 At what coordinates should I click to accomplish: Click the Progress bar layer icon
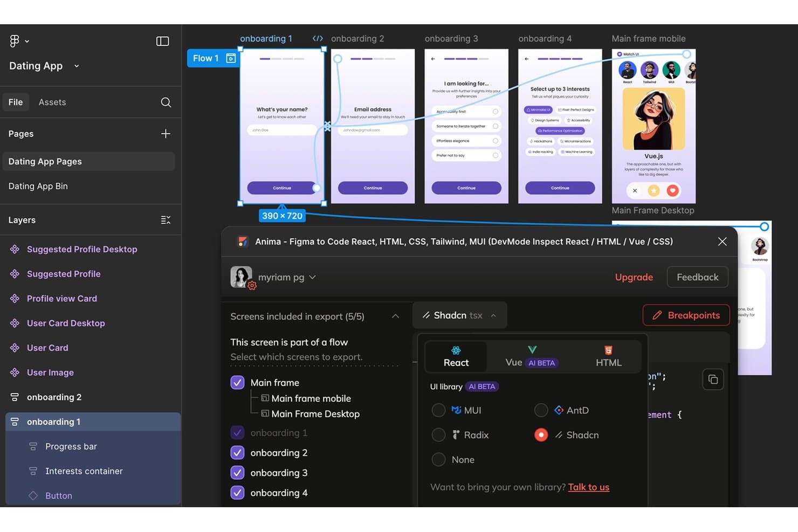[x=33, y=446]
